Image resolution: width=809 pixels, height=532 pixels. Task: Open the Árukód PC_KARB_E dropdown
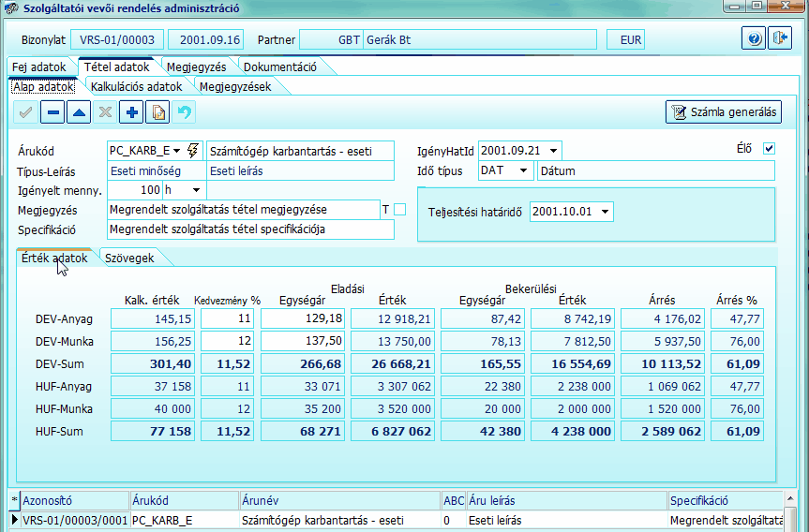pyautogui.click(x=177, y=151)
